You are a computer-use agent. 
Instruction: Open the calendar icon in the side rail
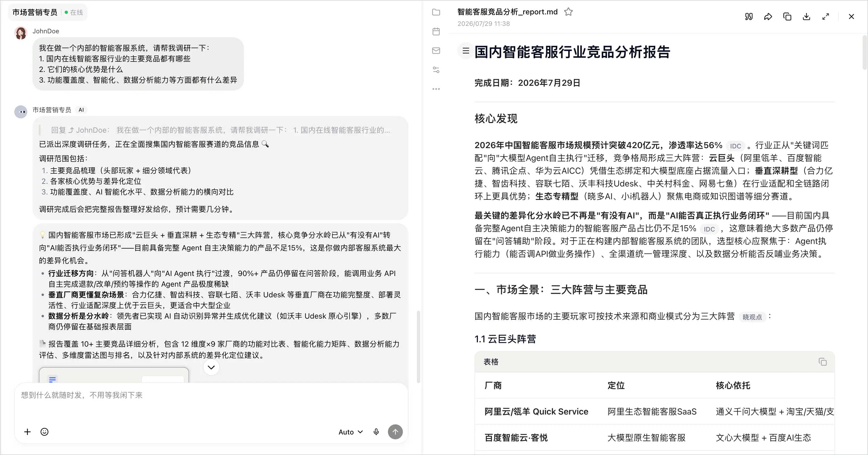pyautogui.click(x=436, y=31)
